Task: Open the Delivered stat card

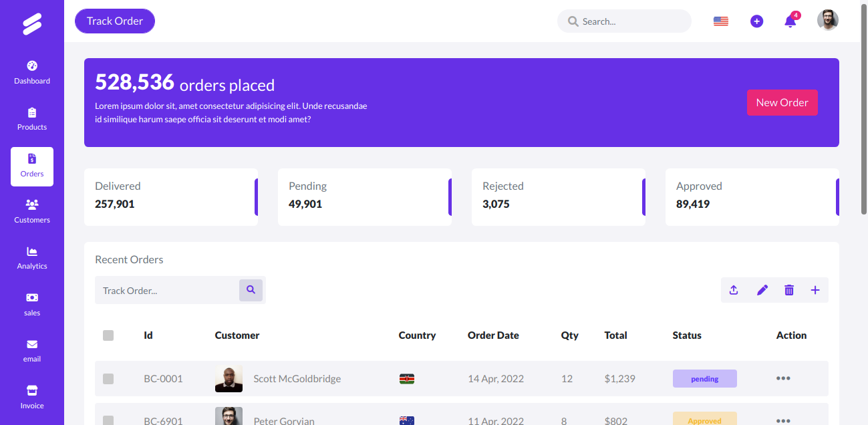Action: tap(171, 197)
